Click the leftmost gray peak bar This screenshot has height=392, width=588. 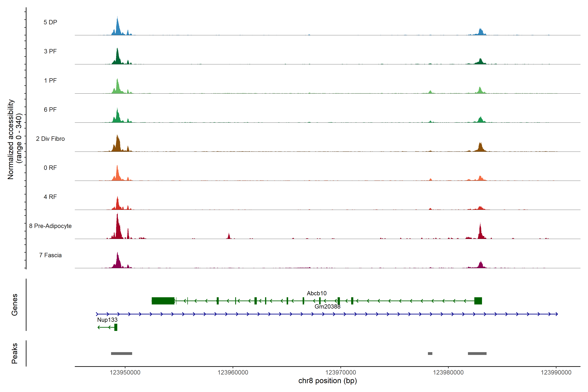coord(122,353)
